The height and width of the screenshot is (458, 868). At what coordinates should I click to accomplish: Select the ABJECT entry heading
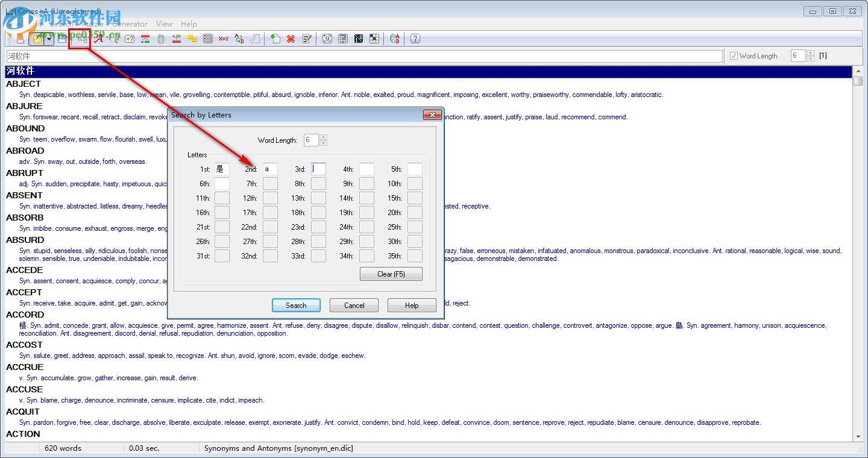coord(24,84)
